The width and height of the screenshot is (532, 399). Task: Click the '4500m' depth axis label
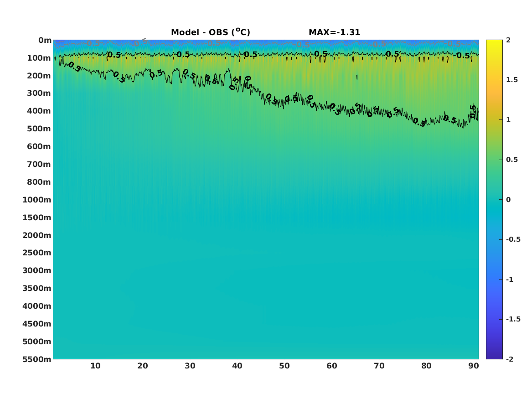[37, 324]
